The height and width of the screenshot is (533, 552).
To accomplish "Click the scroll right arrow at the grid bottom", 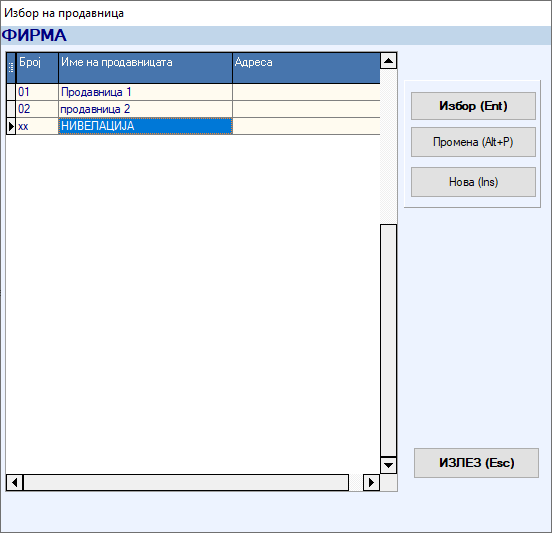I will click(371, 482).
